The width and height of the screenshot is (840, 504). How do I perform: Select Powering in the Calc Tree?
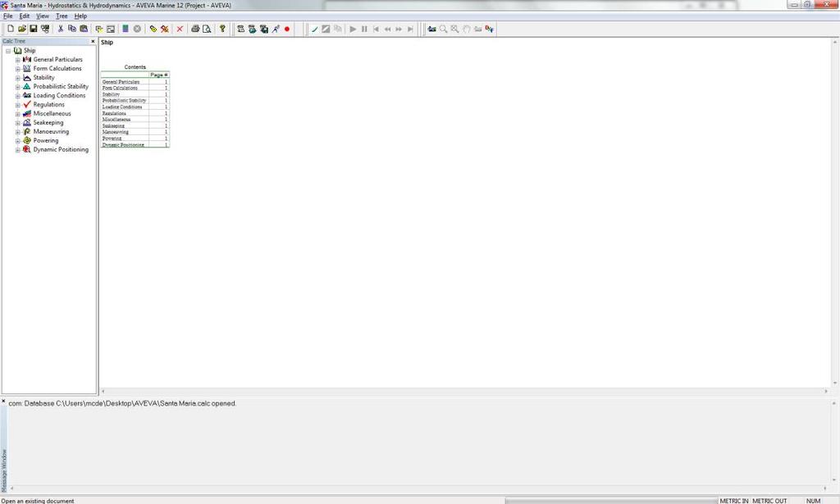(x=46, y=141)
